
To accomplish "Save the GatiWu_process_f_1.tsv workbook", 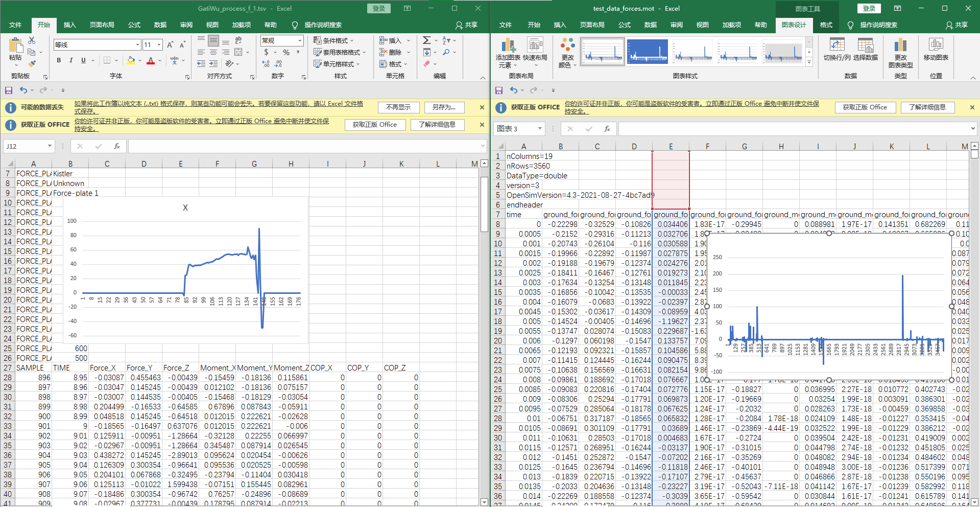I will coord(9,90).
